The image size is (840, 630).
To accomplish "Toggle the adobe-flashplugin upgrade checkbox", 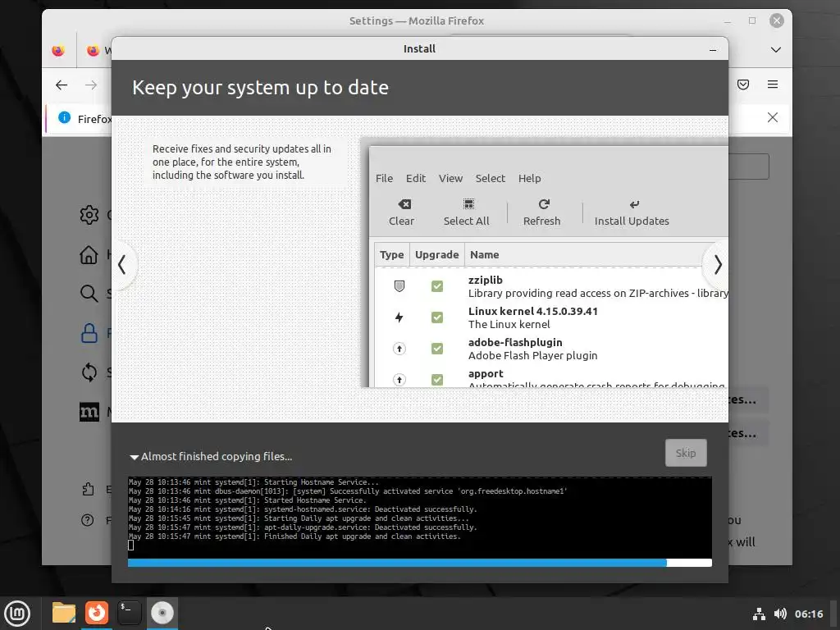I will click(437, 349).
